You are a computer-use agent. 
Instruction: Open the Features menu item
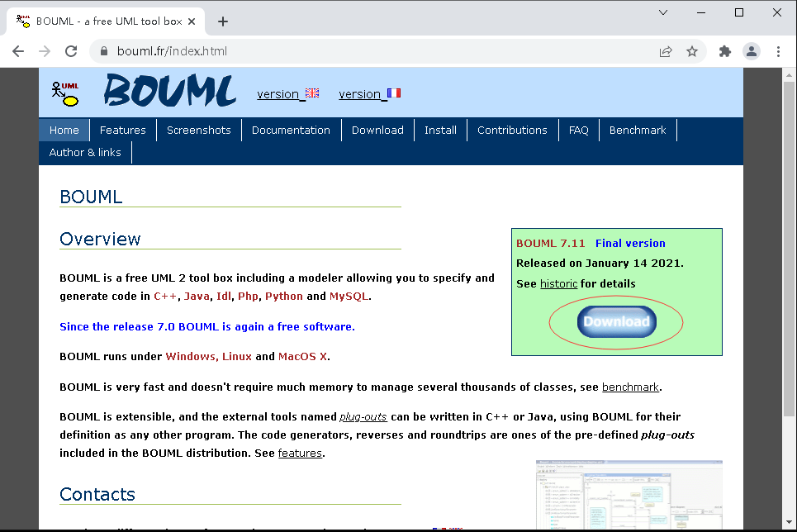point(122,131)
